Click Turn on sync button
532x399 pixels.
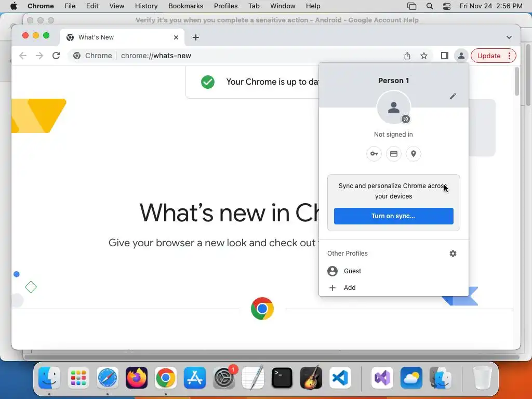coord(394,216)
